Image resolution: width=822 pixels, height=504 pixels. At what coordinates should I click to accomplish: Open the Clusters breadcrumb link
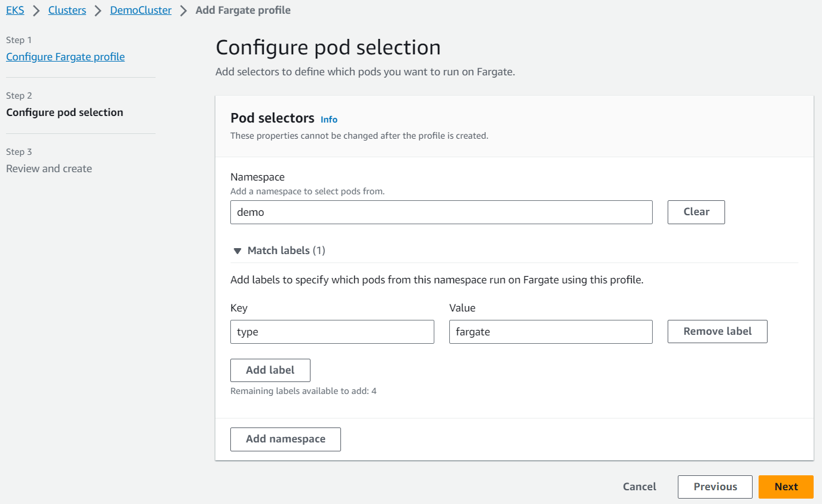click(67, 10)
